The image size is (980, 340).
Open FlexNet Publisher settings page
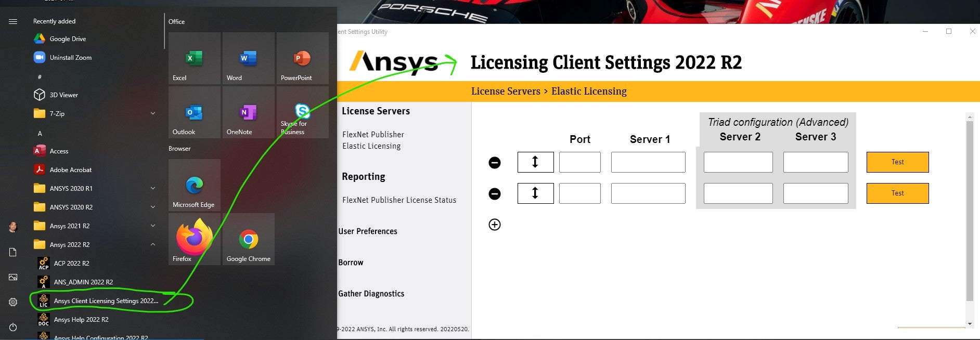pyautogui.click(x=373, y=135)
